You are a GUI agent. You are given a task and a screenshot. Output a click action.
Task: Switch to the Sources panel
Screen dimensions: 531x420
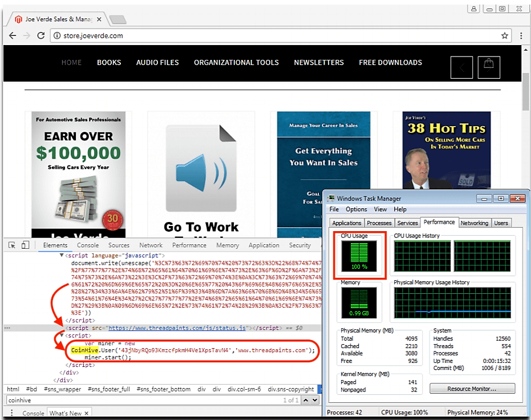[x=119, y=245]
